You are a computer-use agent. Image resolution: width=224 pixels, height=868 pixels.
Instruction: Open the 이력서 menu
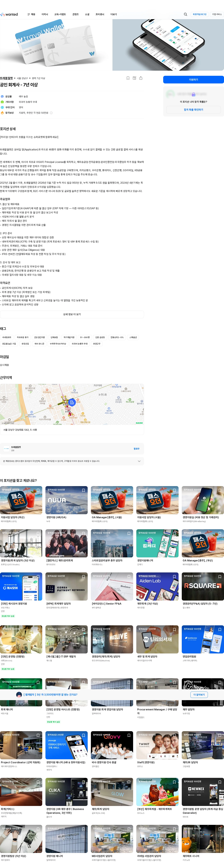coord(45,15)
